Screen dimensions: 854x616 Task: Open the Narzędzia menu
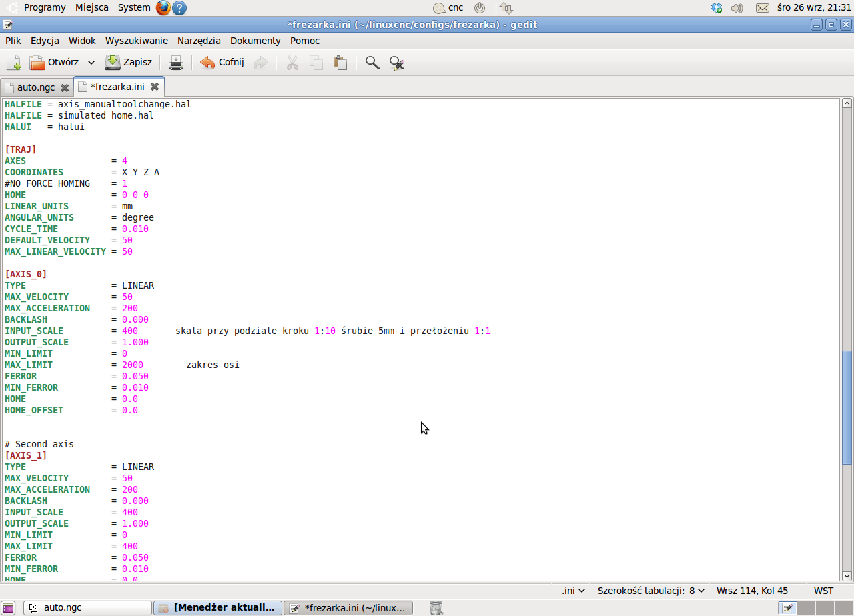click(x=199, y=41)
